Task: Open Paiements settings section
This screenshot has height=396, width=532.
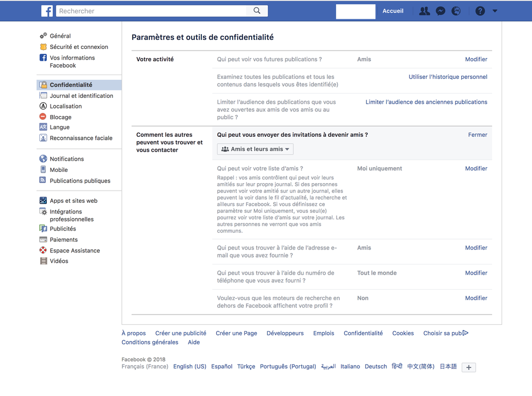Action: [x=63, y=240]
